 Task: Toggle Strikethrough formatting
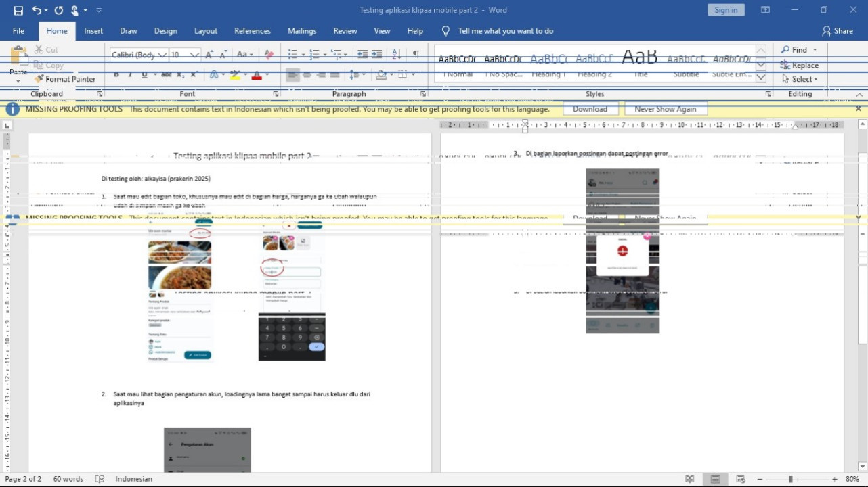coord(166,75)
